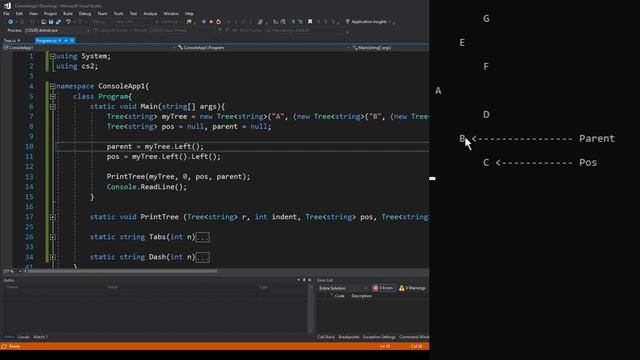The image size is (640, 360).
Task: Expand the Tabs method at line 26
Action: [x=53, y=237]
